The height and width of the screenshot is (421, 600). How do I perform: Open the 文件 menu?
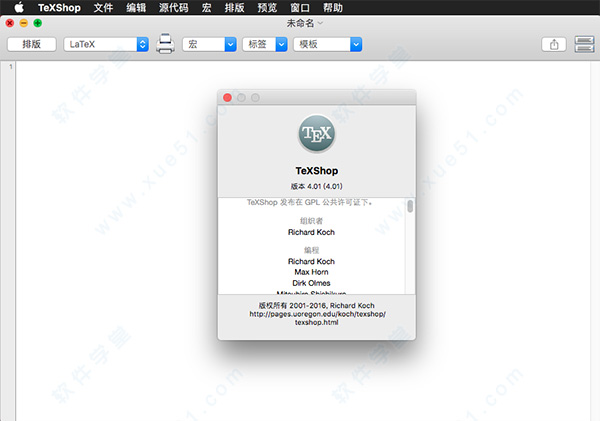(103, 8)
